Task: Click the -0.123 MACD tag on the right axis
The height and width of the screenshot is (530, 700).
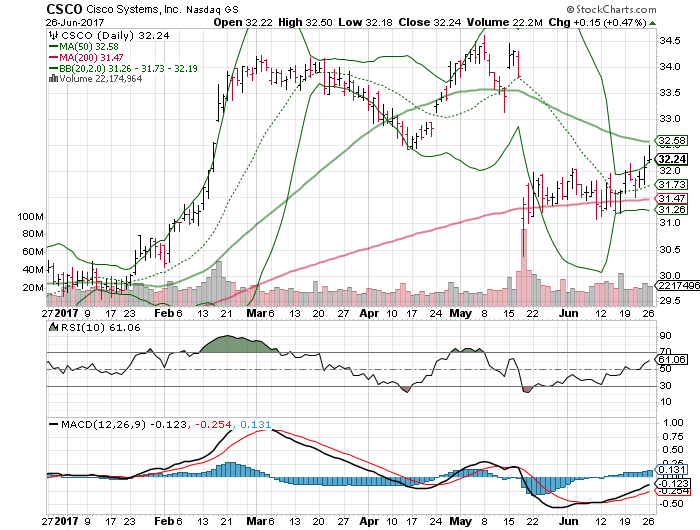Action: [x=673, y=484]
